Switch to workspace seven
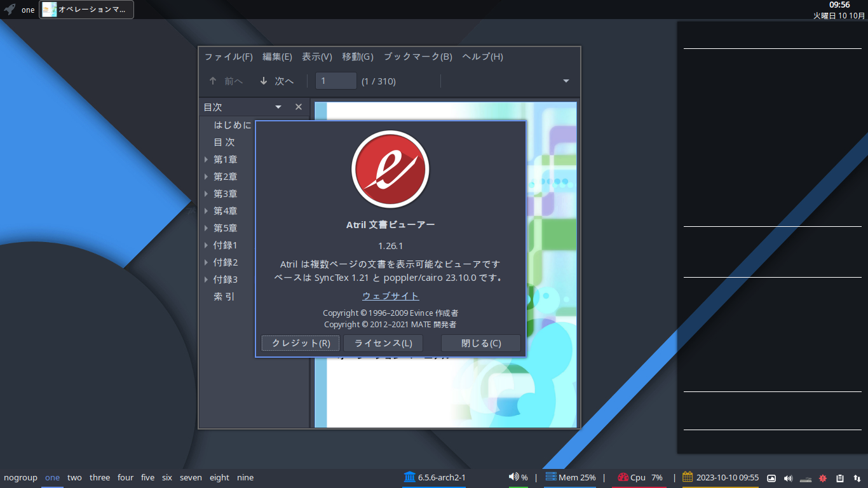The width and height of the screenshot is (868, 488). coord(191,478)
